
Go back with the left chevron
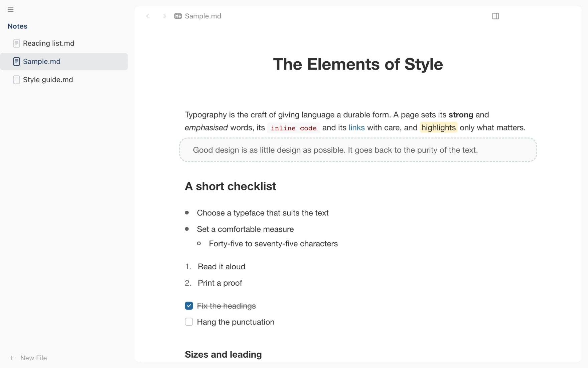click(148, 16)
